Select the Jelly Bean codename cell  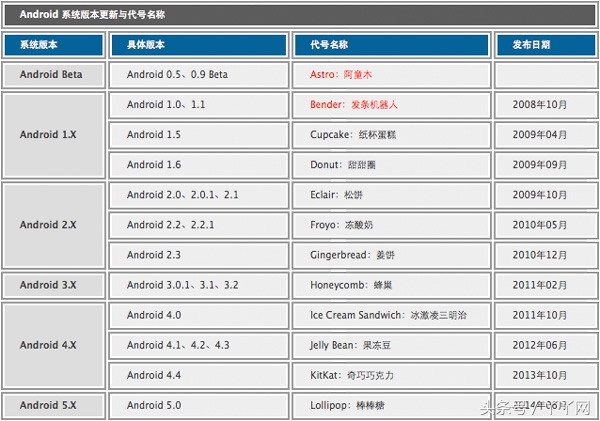391,346
